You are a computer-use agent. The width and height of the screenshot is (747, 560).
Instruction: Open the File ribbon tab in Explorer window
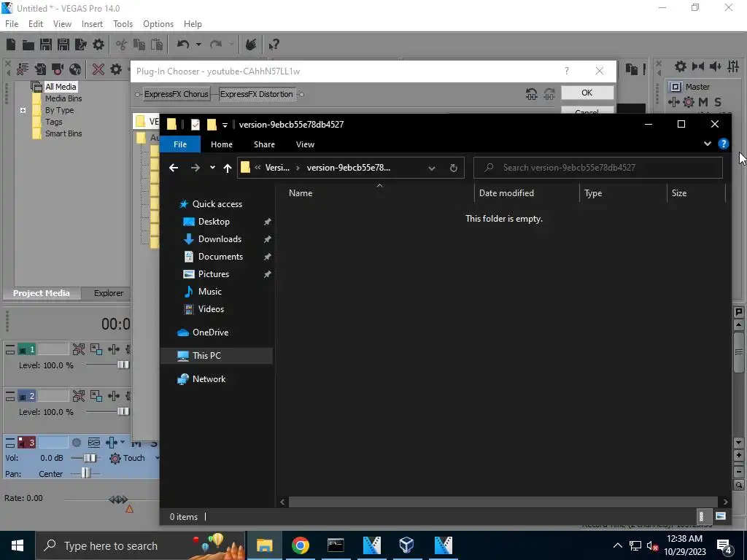[180, 144]
